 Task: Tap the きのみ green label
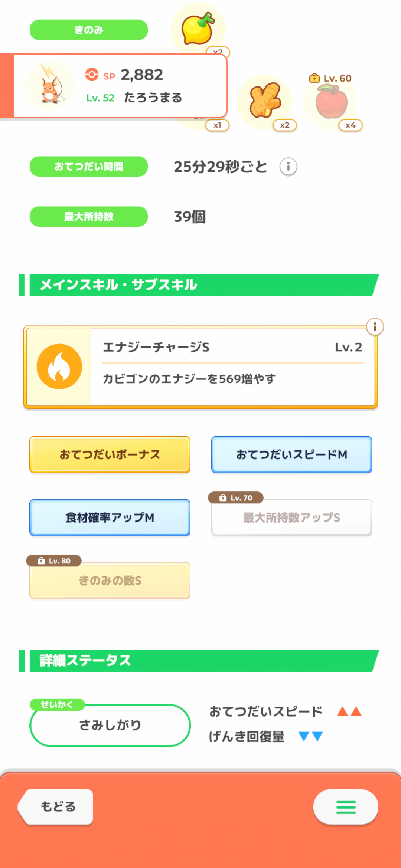[x=89, y=30]
